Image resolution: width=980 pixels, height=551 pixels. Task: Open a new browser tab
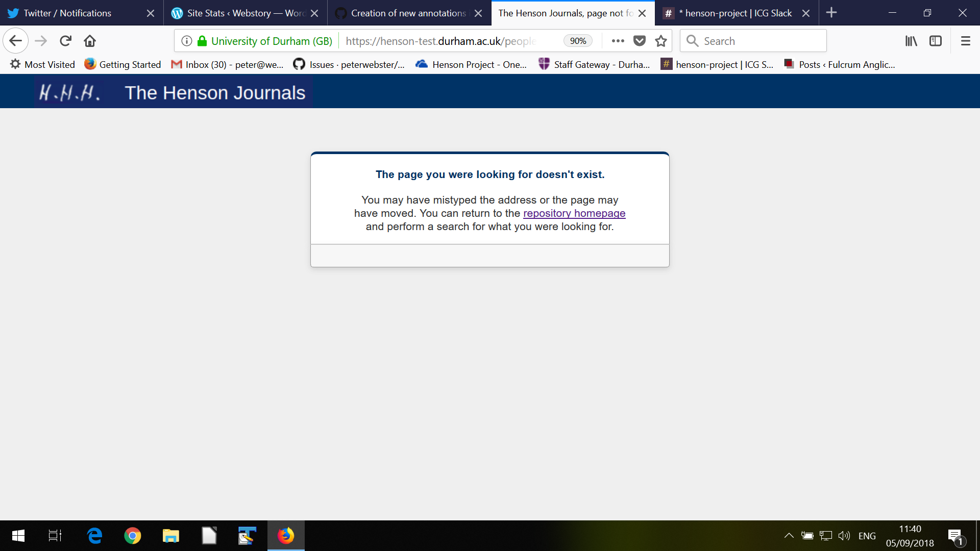[831, 13]
